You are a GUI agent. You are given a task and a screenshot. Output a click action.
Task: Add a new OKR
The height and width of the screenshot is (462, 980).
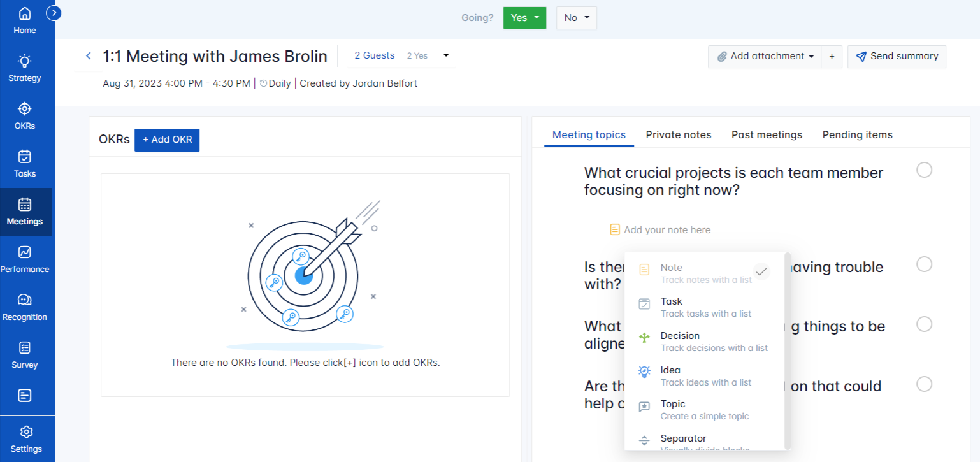click(x=167, y=140)
